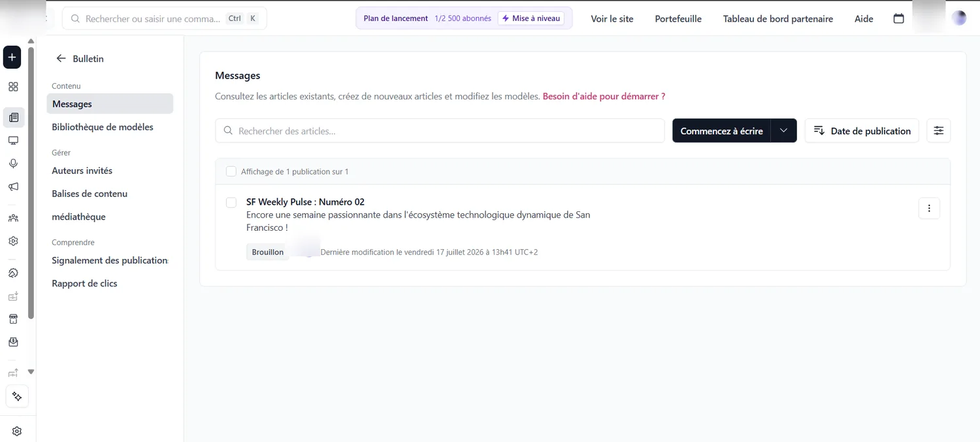Tick checkbox for SF Weekly Pulse Numéro 02
This screenshot has width=980, height=442.
pos(231,202)
